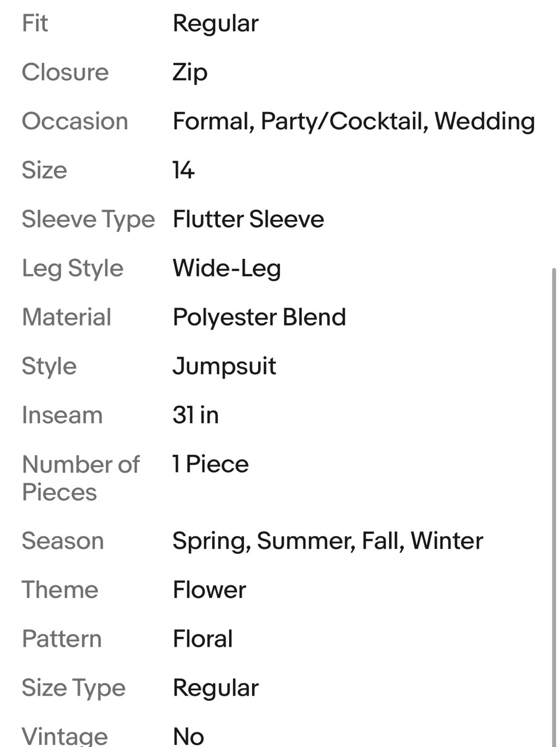
Task: Click the size value 14
Action: 183,170
